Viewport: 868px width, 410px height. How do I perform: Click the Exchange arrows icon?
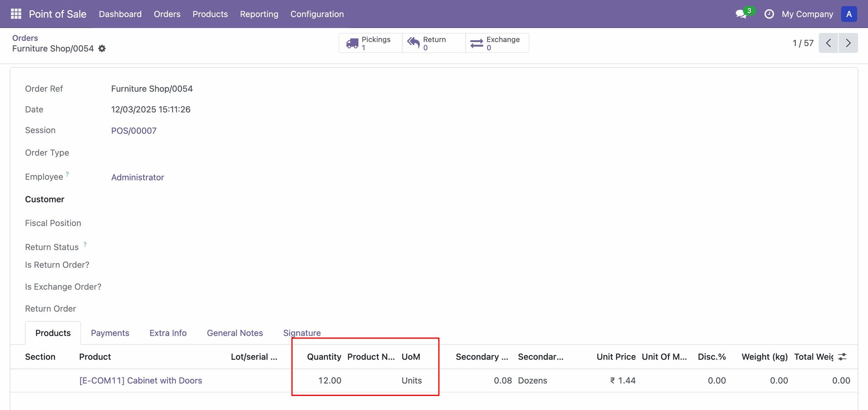point(476,43)
